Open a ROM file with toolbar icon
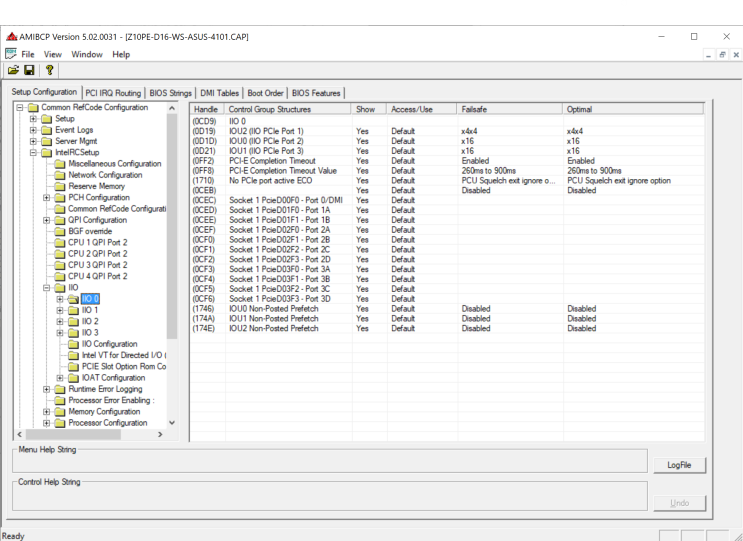Viewport: 743px width, 541px height. (x=13, y=70)
